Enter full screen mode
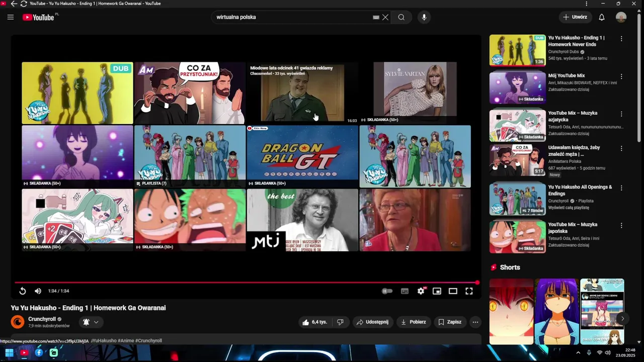 tap(469, 291)
